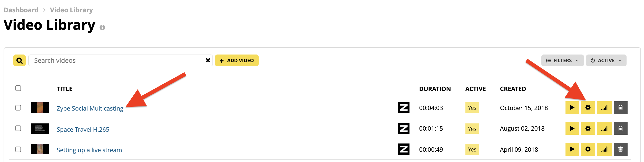Open the Space Travel H.265 title link

[83, 129]
